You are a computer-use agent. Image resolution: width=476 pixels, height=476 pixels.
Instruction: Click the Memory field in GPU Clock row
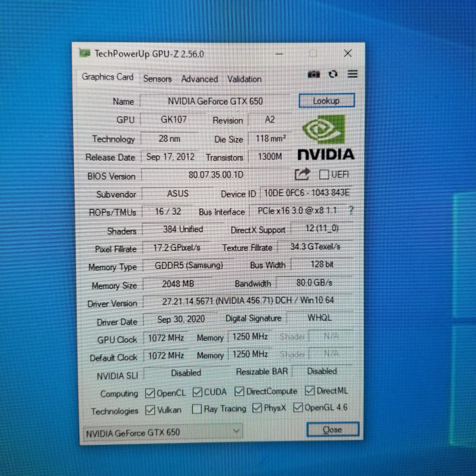point(250,337)
